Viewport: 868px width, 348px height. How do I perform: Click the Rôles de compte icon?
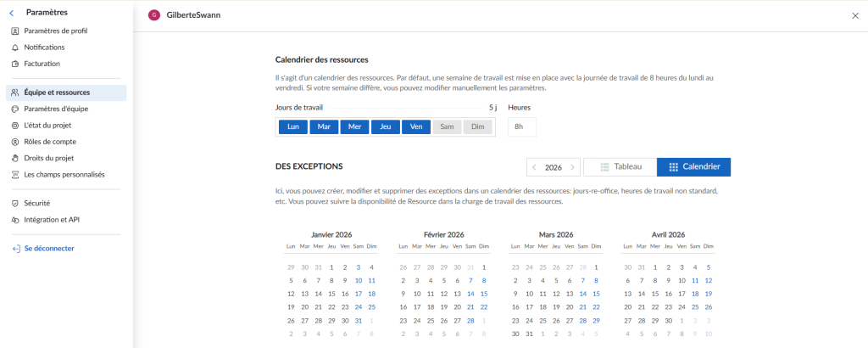[x=15, y=142]
